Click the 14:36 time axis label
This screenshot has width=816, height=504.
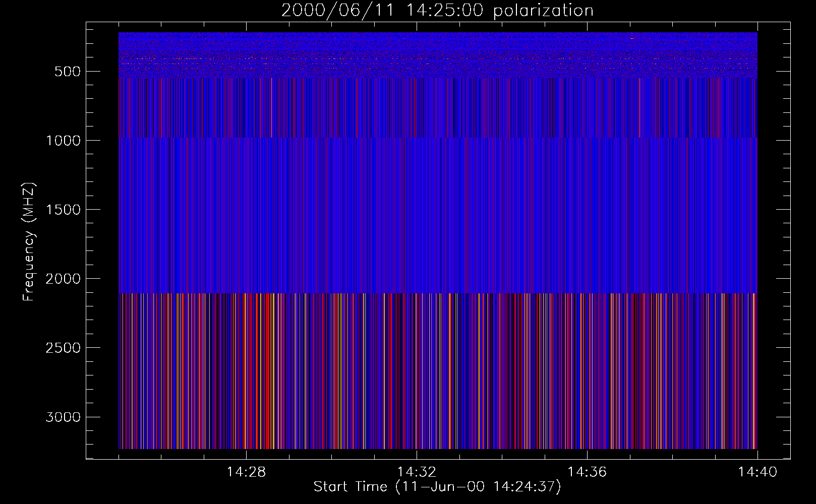pyautogui.click(x=587, y=472)
